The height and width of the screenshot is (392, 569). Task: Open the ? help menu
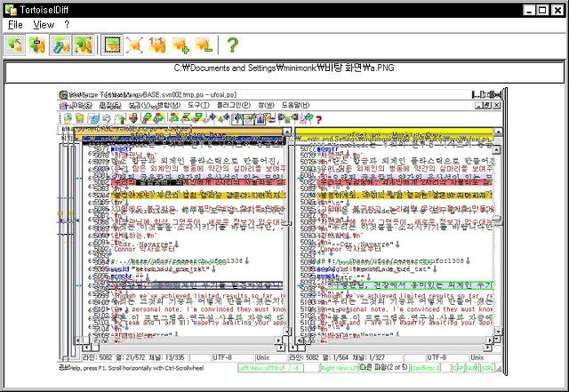point(67,25)
